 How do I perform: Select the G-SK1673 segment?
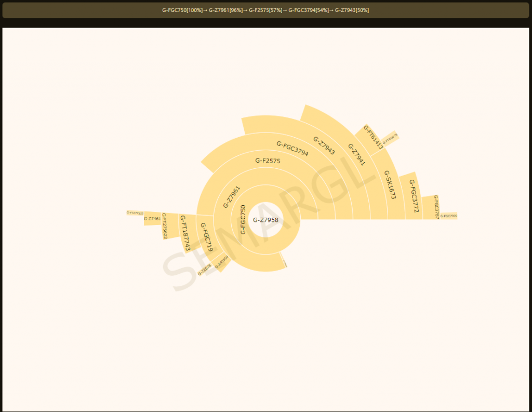[x=390, y=185]
